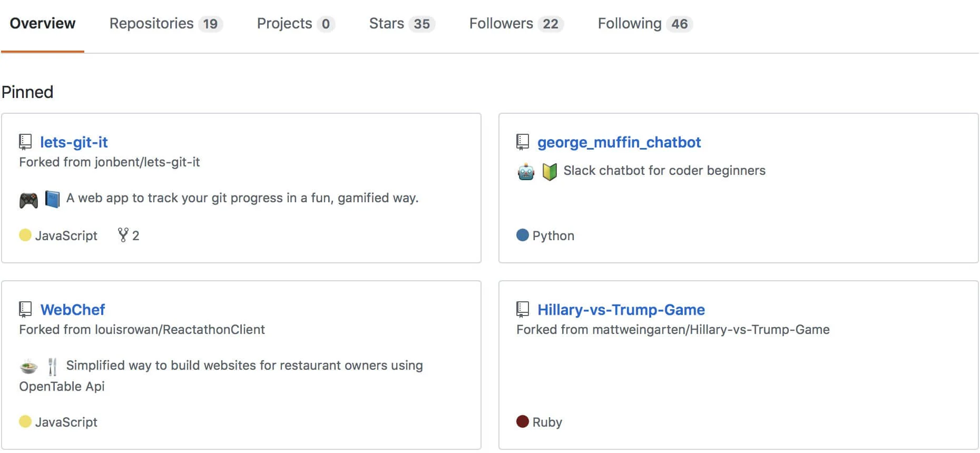
Task: Open the Hillary-vs-Trump-Game repository link
Action: point(621,310)
